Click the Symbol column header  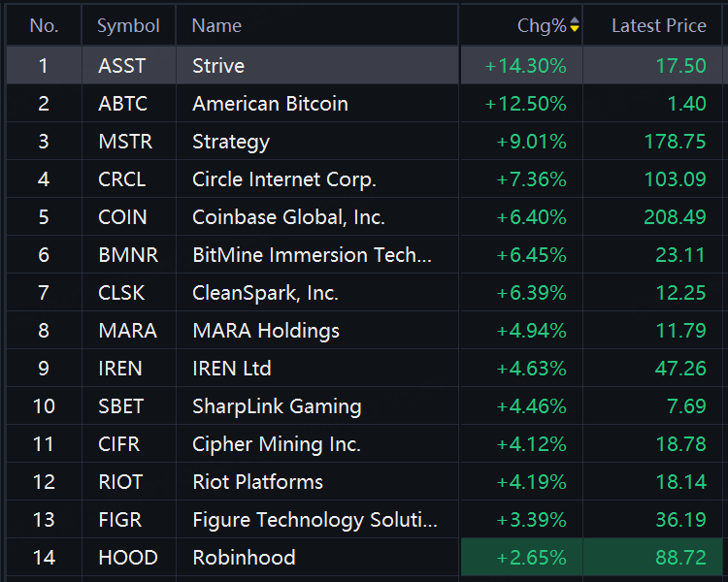pos(128,25)
